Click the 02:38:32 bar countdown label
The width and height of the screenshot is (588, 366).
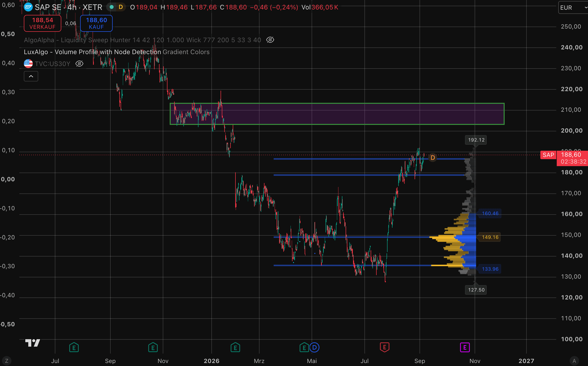[574, 162]
